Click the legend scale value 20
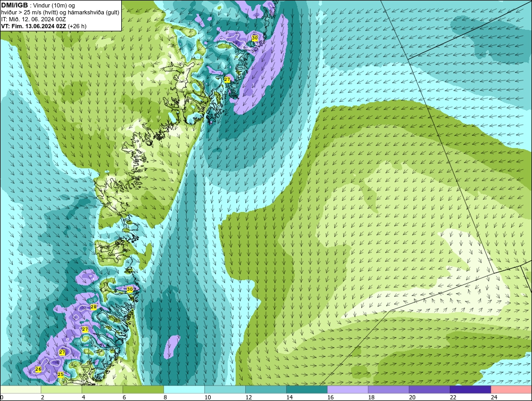Screen dimensions: 532x401 (412, 397)
